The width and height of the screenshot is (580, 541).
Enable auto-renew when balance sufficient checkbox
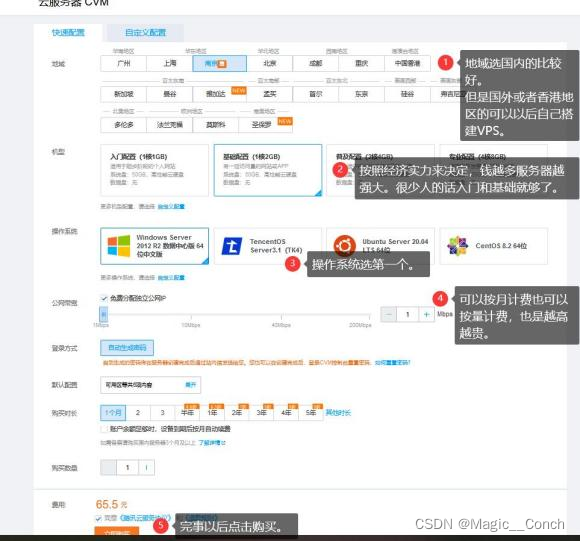point(104,429)
